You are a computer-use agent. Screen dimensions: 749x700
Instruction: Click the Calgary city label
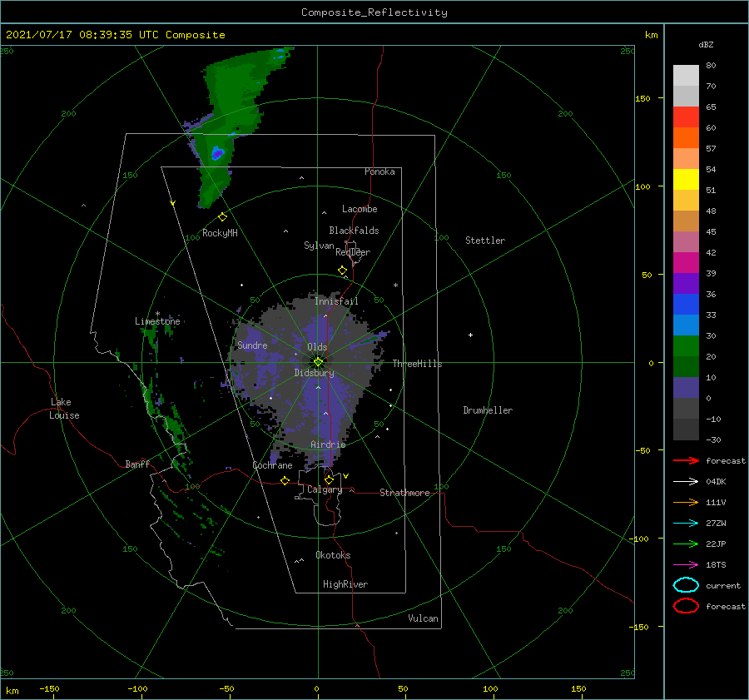(x=325, y=489)
